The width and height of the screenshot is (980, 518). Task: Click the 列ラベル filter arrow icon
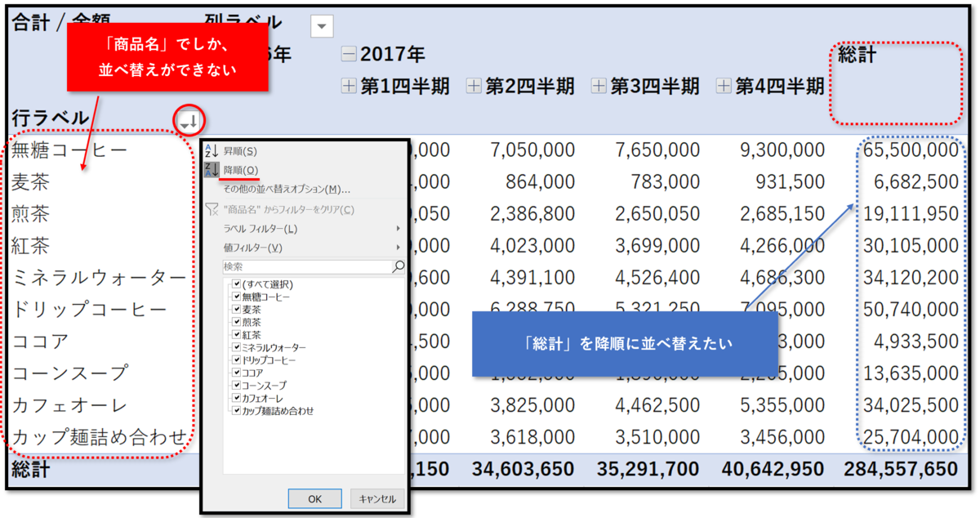(x=321, y=25)
